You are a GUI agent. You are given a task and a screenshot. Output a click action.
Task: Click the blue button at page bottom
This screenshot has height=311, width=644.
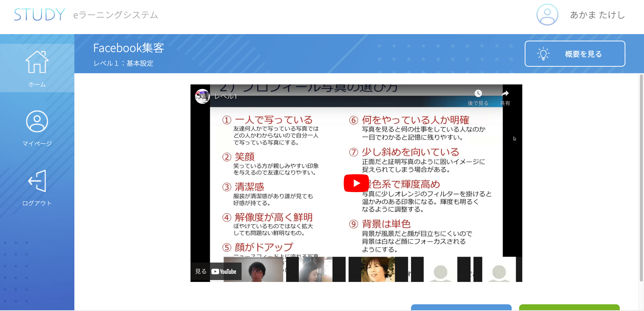(x=461, y=307)
